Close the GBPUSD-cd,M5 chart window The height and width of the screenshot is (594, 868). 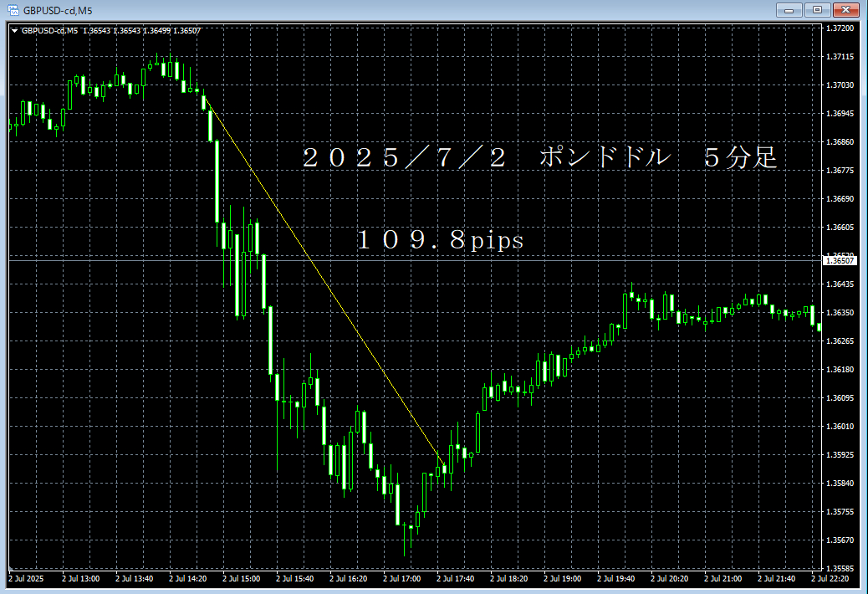click(x=846, y=10)
